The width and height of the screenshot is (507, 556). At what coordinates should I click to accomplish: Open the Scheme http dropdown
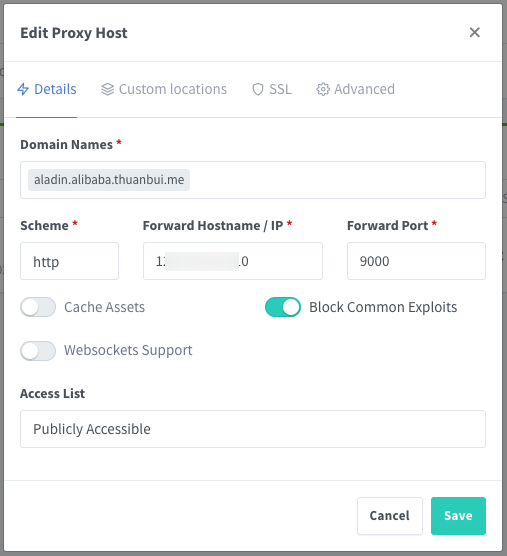click(x=69, y=261)
